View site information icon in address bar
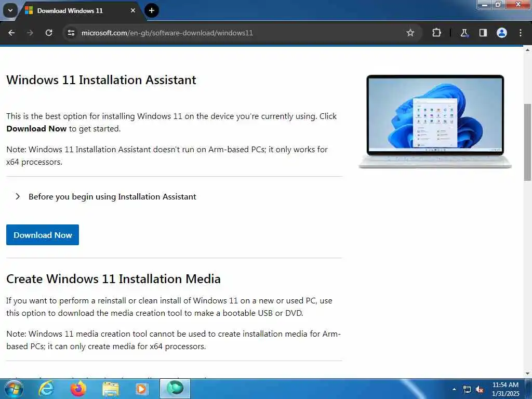 point(71,33)
